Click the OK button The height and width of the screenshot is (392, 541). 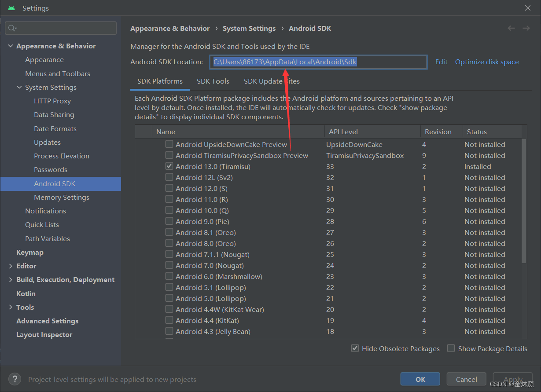420,379
